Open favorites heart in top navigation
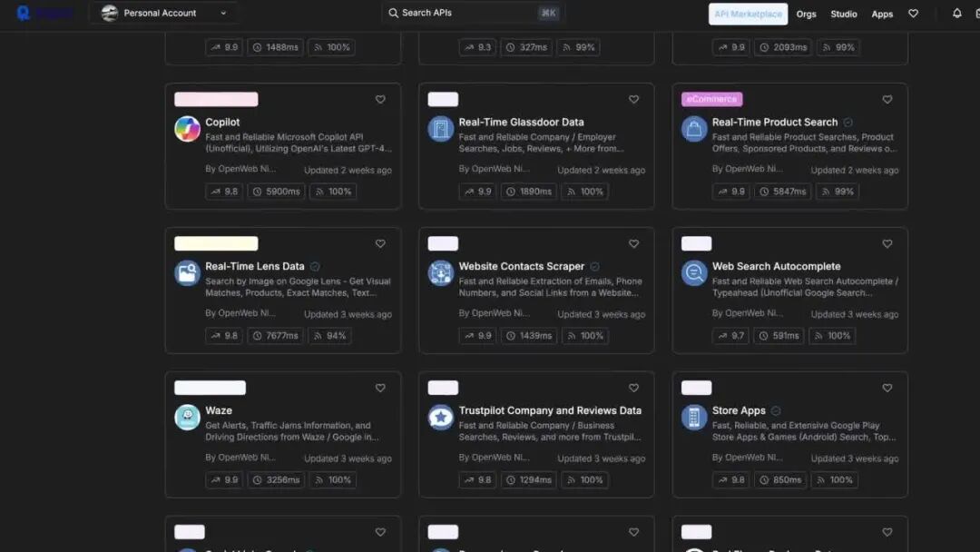Viewport: 980px width, 552px height. point(913,14)
